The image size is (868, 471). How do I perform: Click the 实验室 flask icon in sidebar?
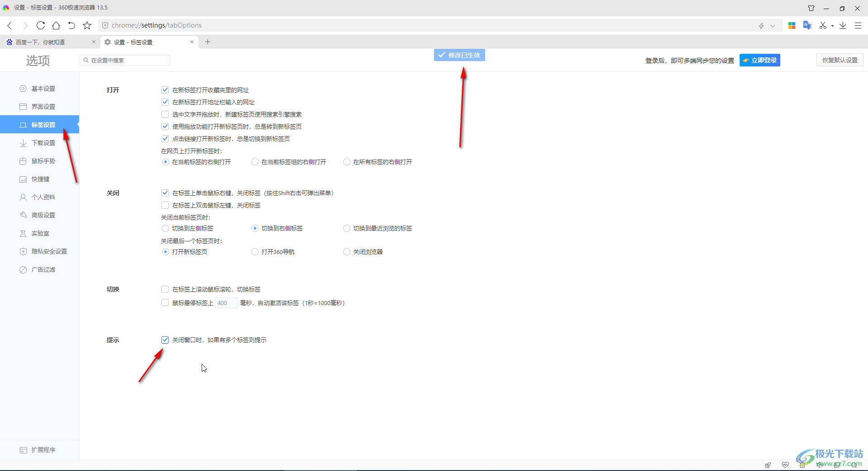tap(23, 233)
